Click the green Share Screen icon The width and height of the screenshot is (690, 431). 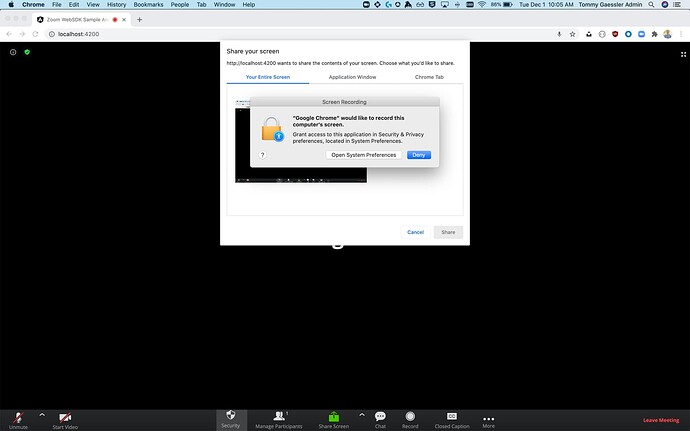(334, 416)
